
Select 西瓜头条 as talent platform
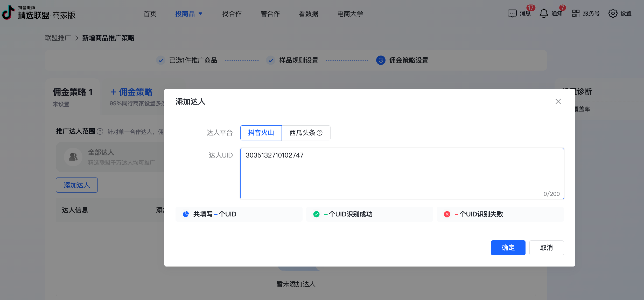pyautogui.click(x=302, y=133)
